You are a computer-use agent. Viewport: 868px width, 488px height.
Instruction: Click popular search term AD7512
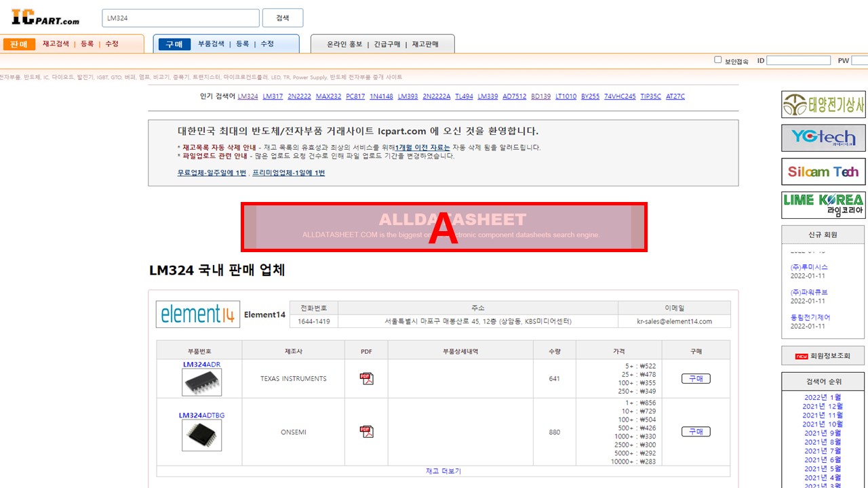(514, 96)
